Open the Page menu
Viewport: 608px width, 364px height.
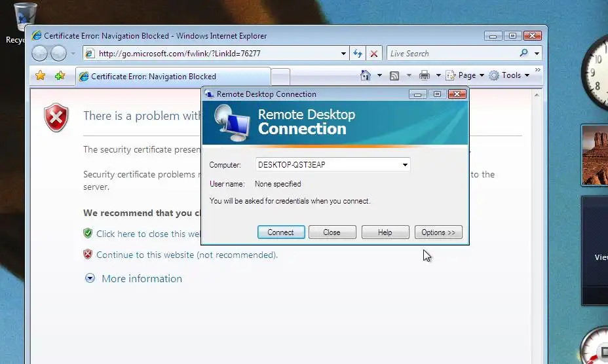coord(465,75)
